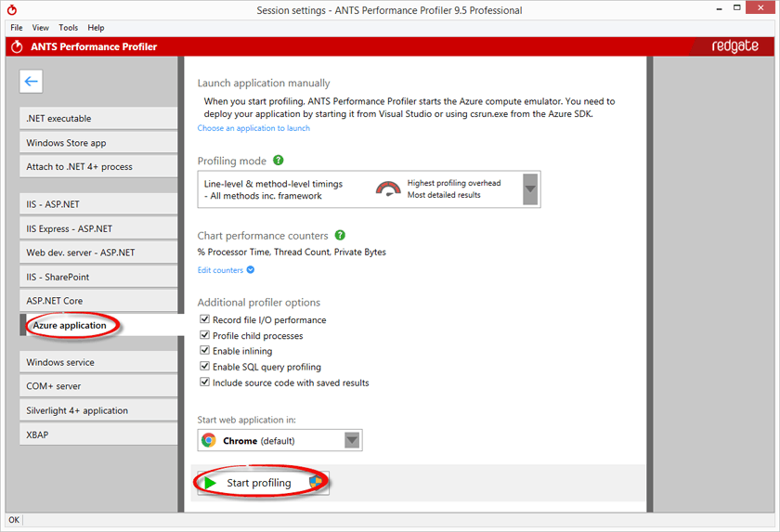Choose Web dev. server - ASP.NET

pos(98,253)
